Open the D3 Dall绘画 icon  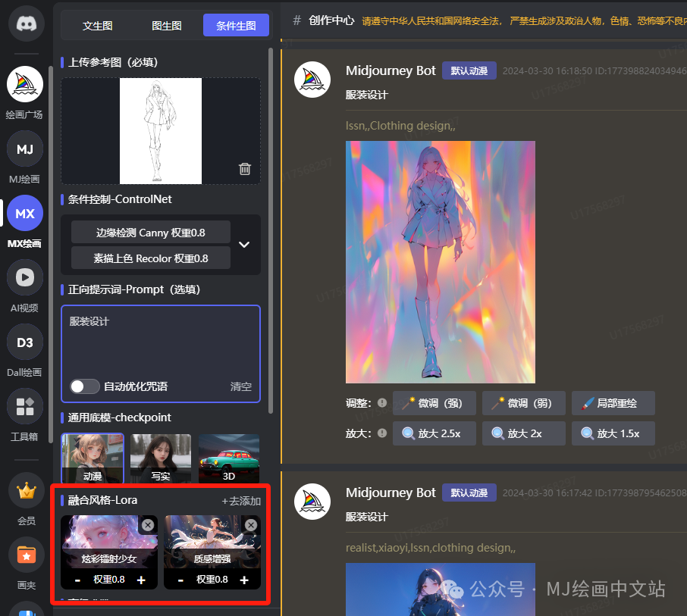[24, 342]
